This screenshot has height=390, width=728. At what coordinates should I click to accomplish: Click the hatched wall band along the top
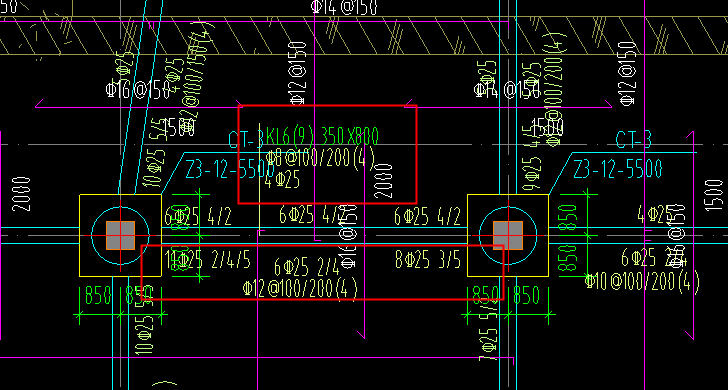click(364, 36)
